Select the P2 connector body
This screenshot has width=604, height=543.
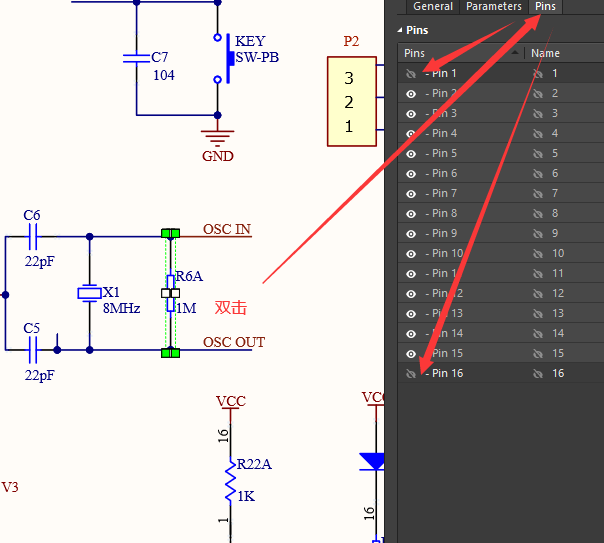[x=352, y=101]
